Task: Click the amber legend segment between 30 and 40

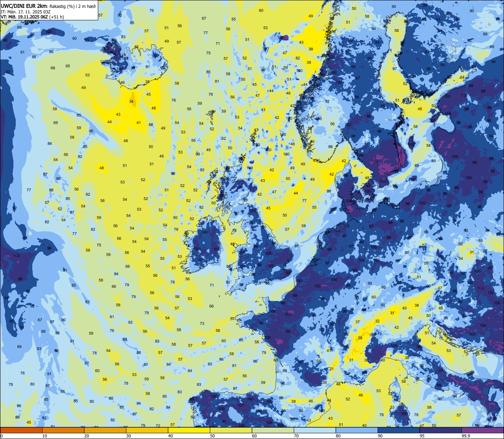Action: (147, 430)
